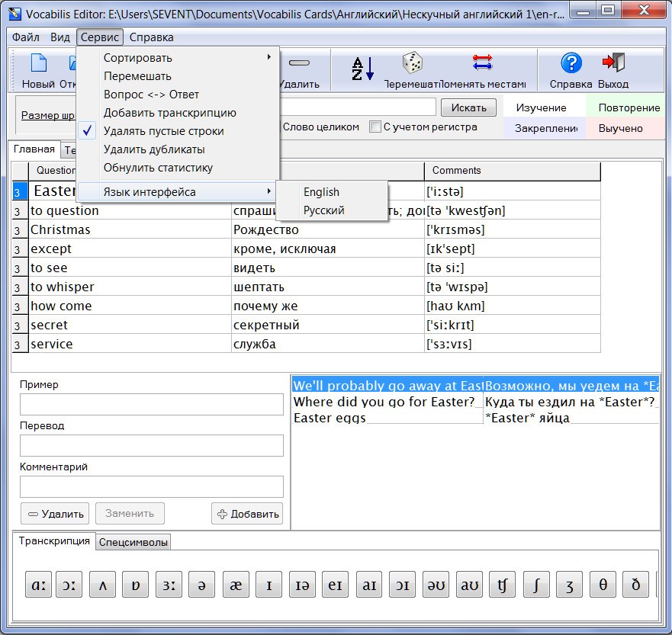Insert the ə schwa symbol
The image size is (672, 635).
201,585
